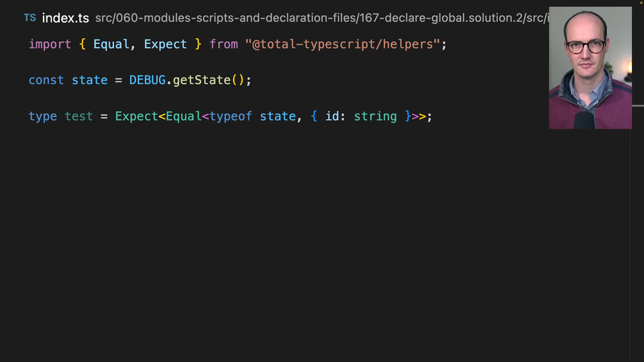Image resolution: width=644 pixels, height=362 pixels.
Task: Click the TS file type icon
Action: (30, 18)
